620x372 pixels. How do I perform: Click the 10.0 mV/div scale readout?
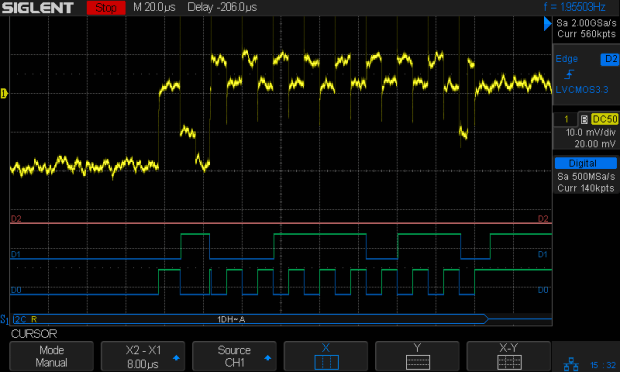pos(590,132)
